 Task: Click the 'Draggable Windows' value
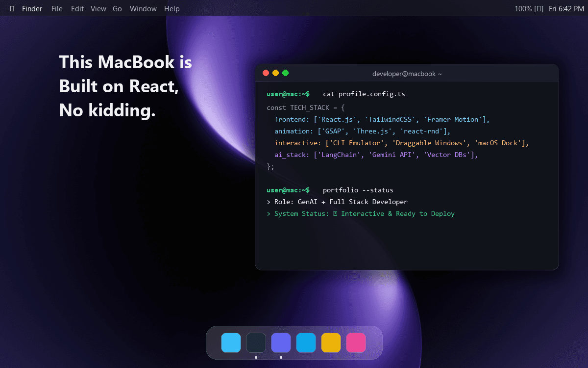click(x=430, y=143)
